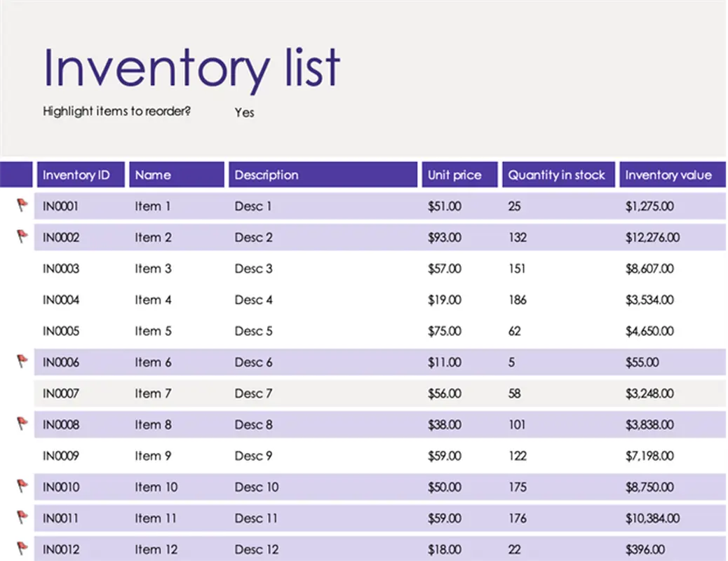Select cell IN0009
The image size is (728, 561).
(x=61, y=456)
